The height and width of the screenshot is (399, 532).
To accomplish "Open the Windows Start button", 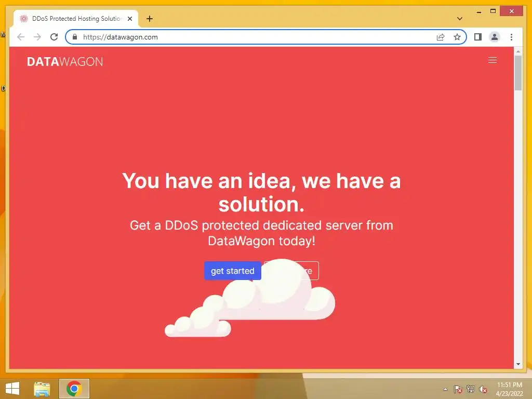I will [12, 389].
